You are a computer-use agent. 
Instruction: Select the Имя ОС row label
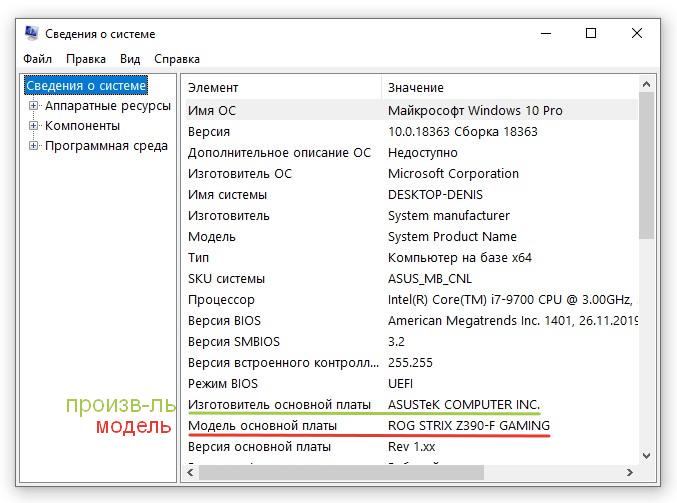[212, 111]
